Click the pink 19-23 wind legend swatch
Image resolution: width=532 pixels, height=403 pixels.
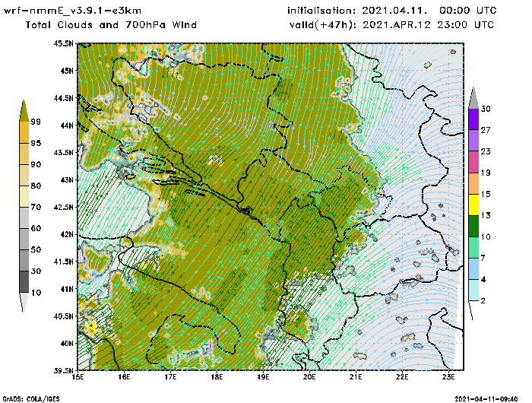point(473,162)
